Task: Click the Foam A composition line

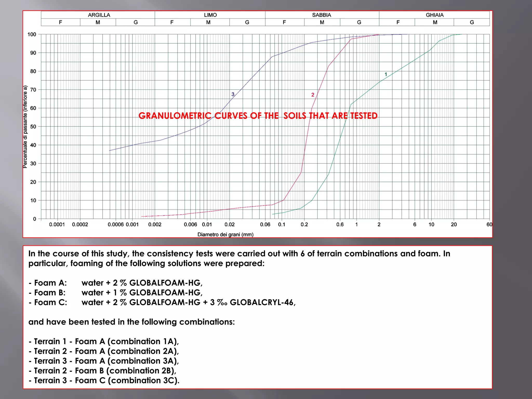Action: 116,283
